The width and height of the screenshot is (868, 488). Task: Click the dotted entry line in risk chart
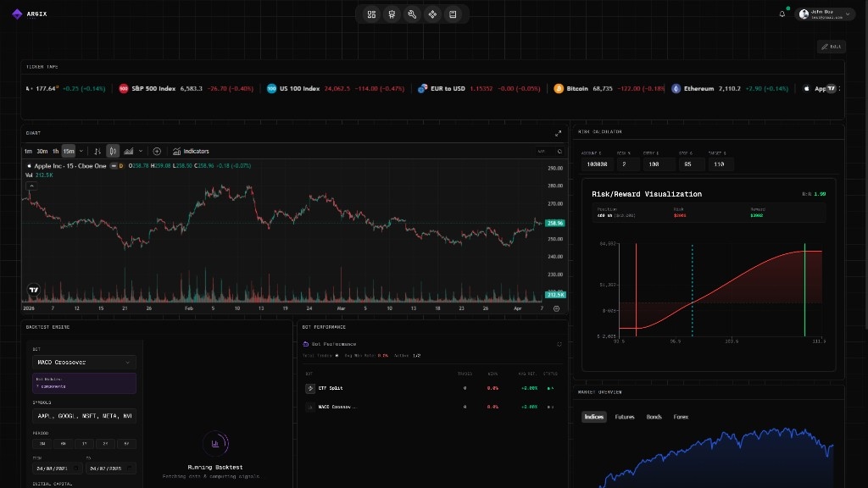[692, 290]
